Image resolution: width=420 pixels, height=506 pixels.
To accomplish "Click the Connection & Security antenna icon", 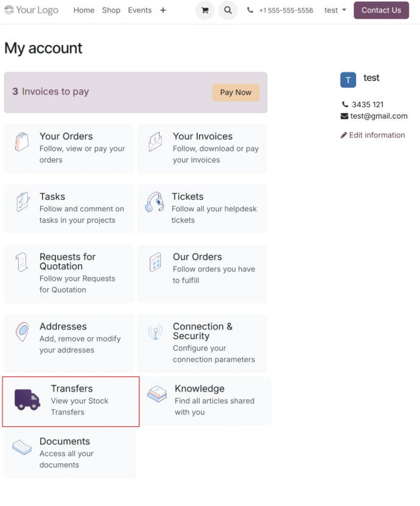I will (155, 332).
